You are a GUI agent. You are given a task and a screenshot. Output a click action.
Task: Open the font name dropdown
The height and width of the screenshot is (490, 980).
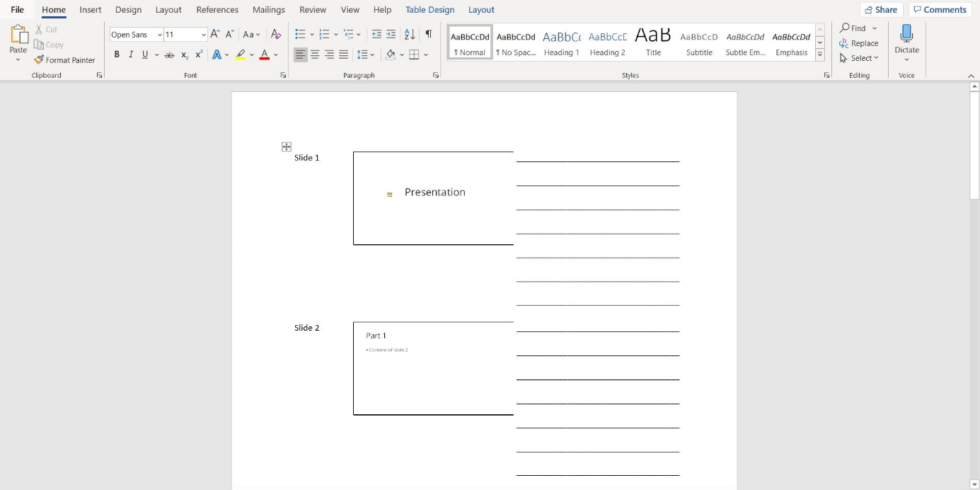pos(161,34)
